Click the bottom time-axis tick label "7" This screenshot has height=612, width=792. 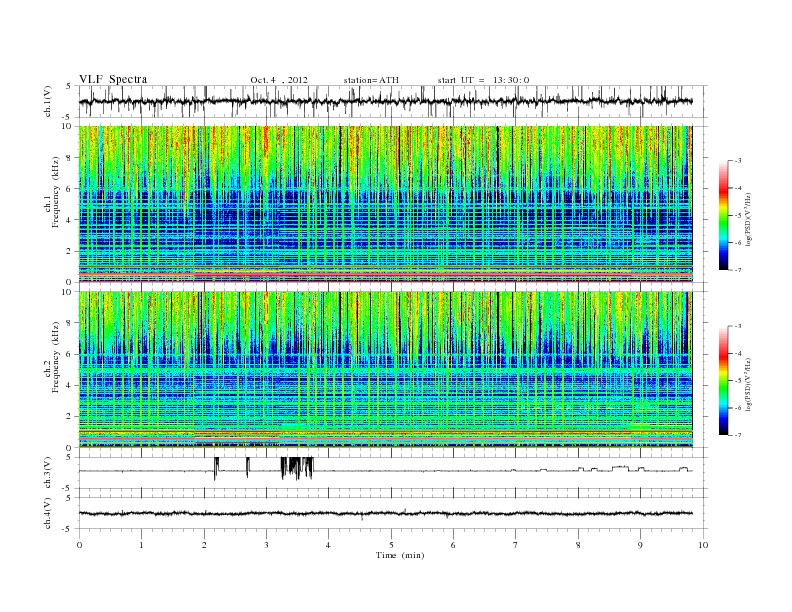[x=516, y=545]
